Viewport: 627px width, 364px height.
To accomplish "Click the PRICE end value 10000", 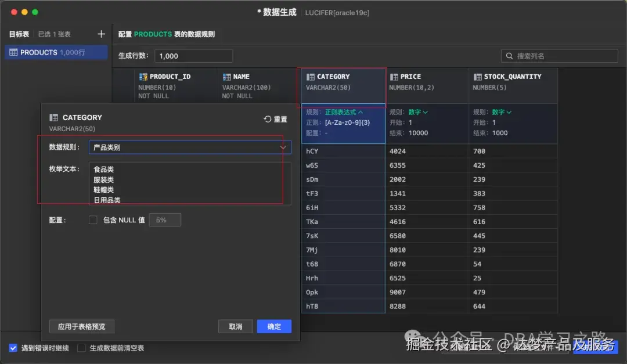I will click(418, 133).
